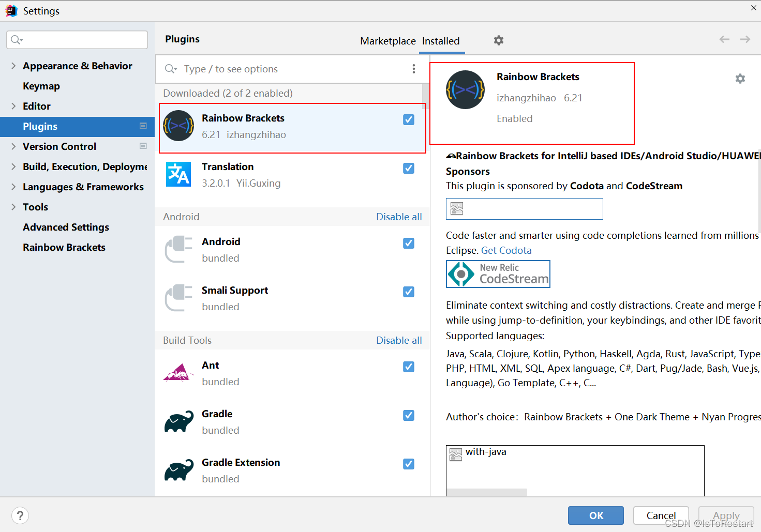
Task: Click the New Relic CodeStream logo
Action: coord(498,274)
